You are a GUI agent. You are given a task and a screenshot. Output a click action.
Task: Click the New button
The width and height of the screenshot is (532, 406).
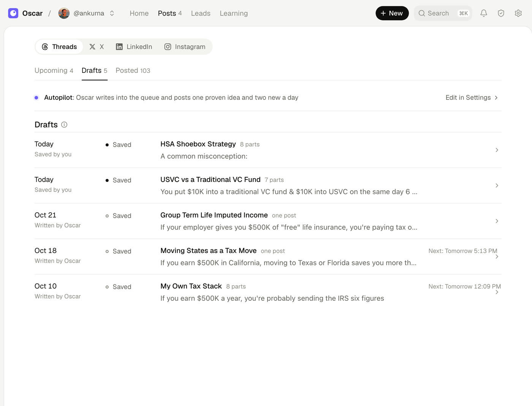pos(392,13)
